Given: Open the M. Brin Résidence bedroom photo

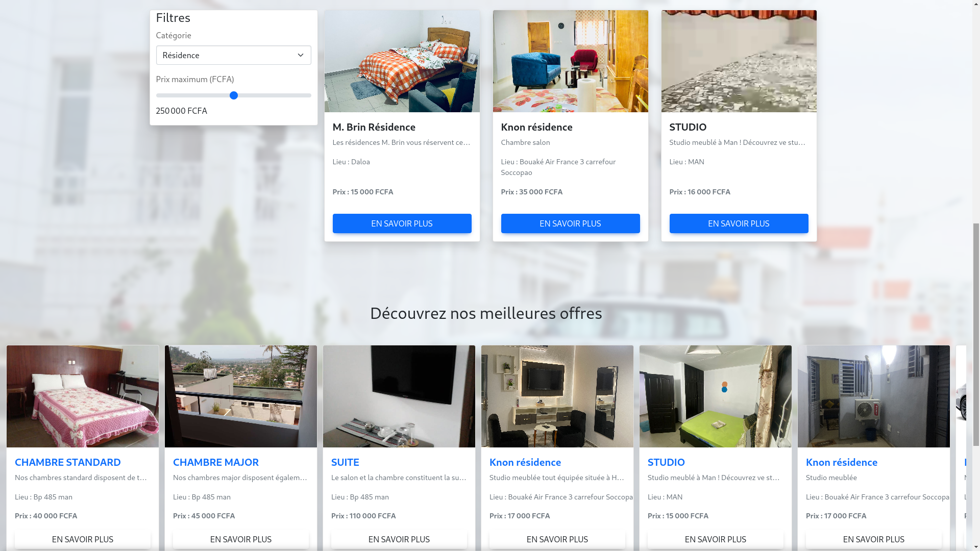Looking at the screenshot, I should (402, 61).
